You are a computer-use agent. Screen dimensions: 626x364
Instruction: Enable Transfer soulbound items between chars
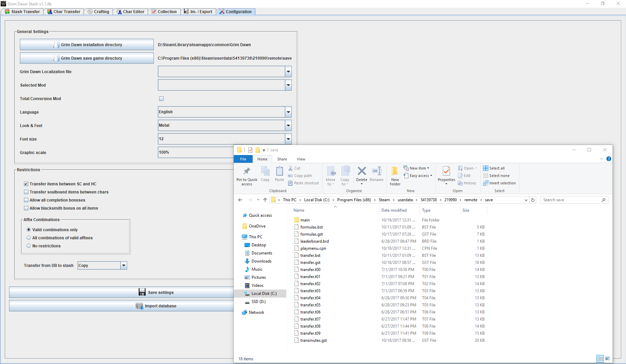(x=26, y=192)
